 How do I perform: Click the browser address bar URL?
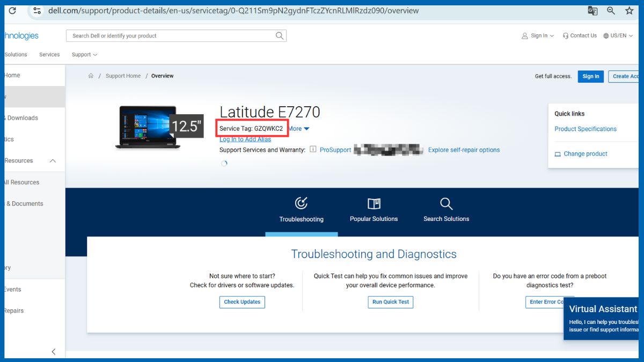pos(233,10)
